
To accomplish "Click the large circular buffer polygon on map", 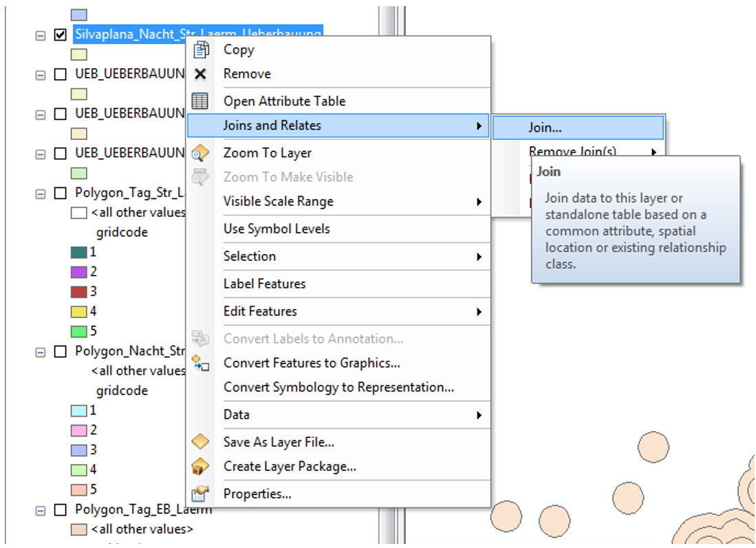I will [x=653, y=447].
